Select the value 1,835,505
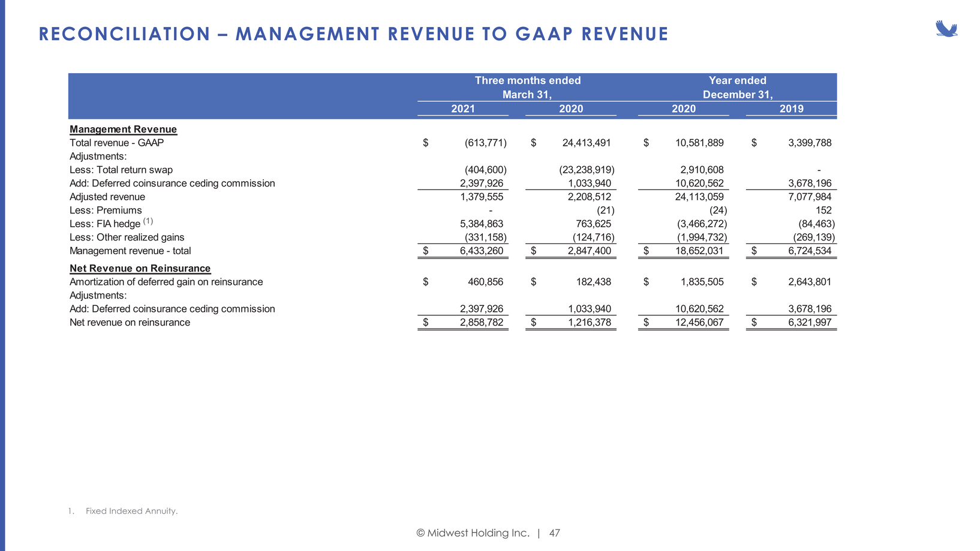This screenshot has height=551, width=980. pyautogui.click(x=702, y=282)
